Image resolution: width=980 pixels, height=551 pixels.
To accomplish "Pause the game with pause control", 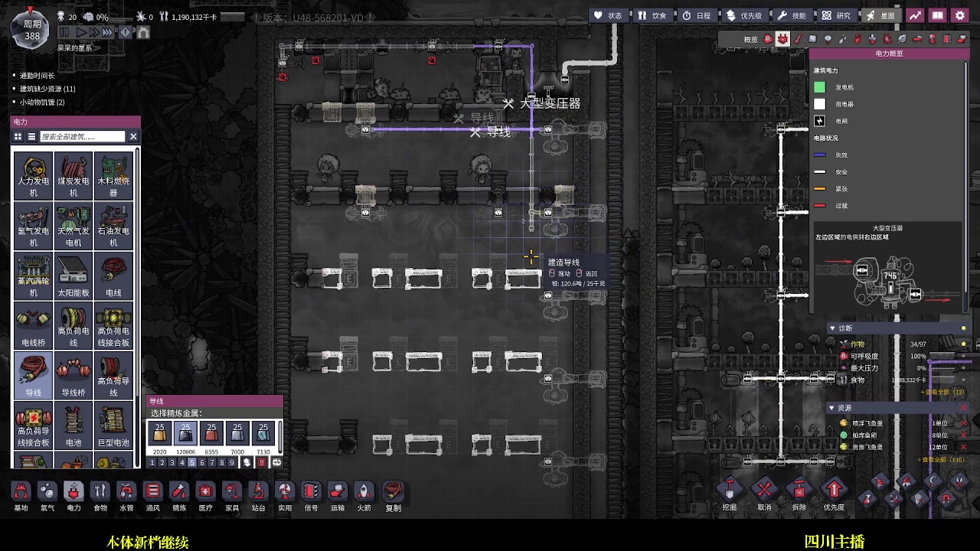I will click(64, 32).
